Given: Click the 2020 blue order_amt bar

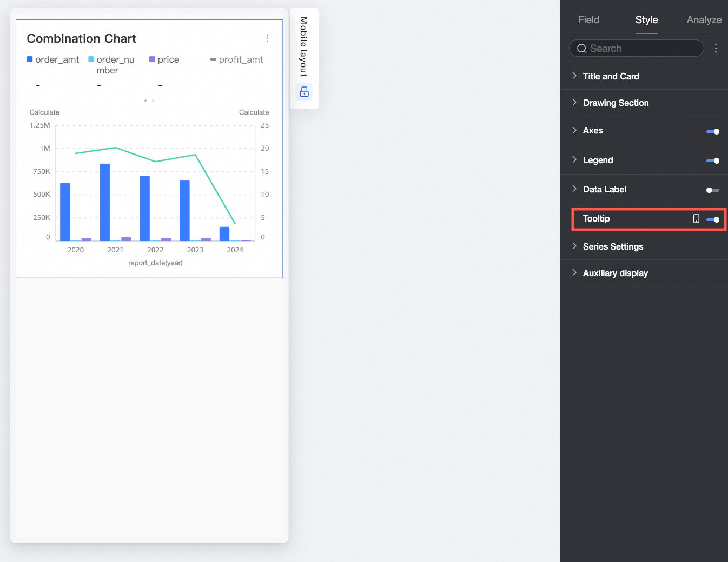Looking at the screenshot, I should coord(65,212).
